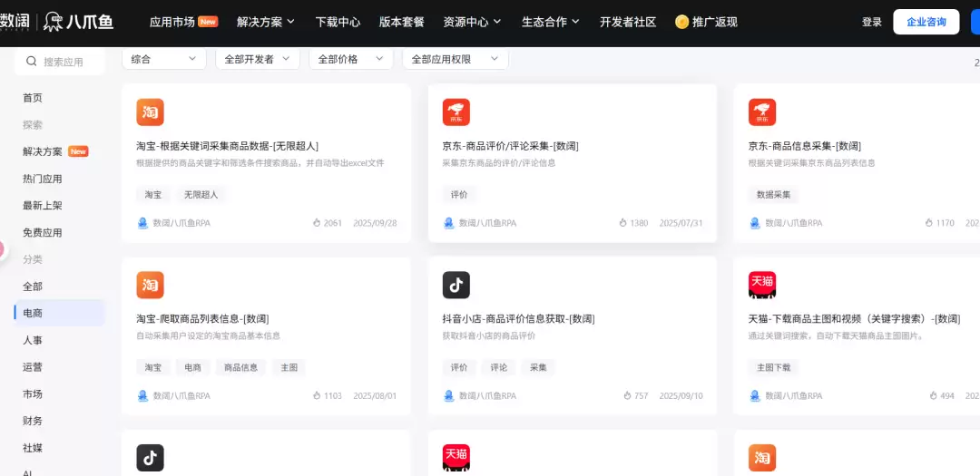Click the 主图下载 tag on Tmall card
The height and width of the screenshot is (476, 980).
(773, 367)
